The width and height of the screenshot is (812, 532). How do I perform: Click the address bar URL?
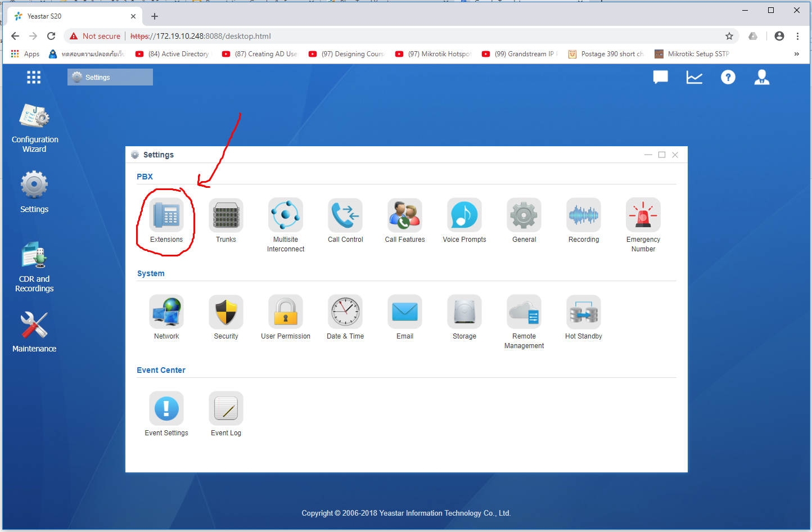[201, 36]
